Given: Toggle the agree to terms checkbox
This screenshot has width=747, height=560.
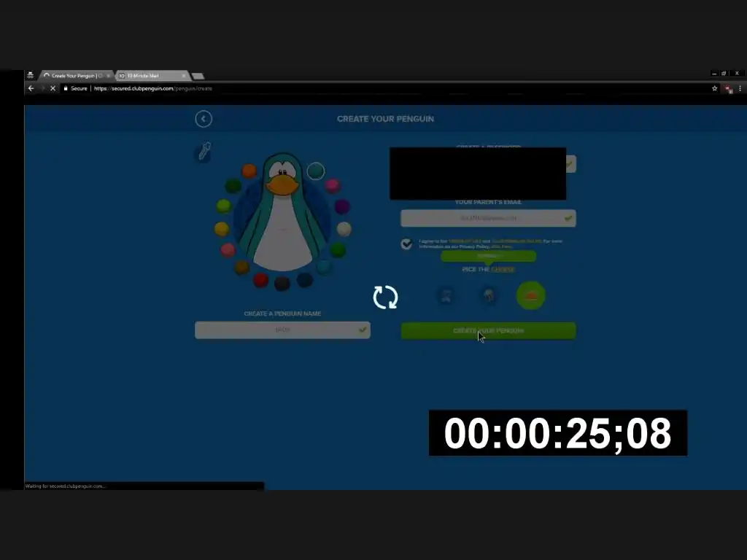Looking at the screenshot, I should [406, 244].
